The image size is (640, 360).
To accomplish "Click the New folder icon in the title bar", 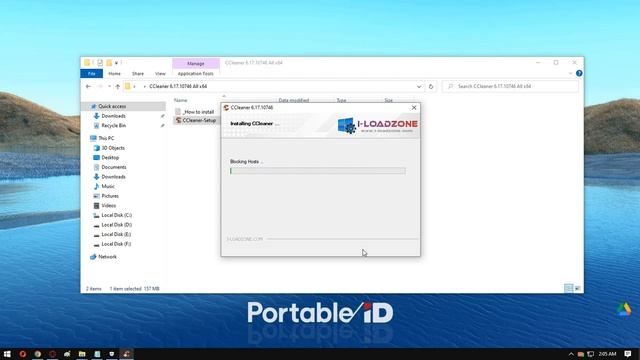I will click(109, 62).
